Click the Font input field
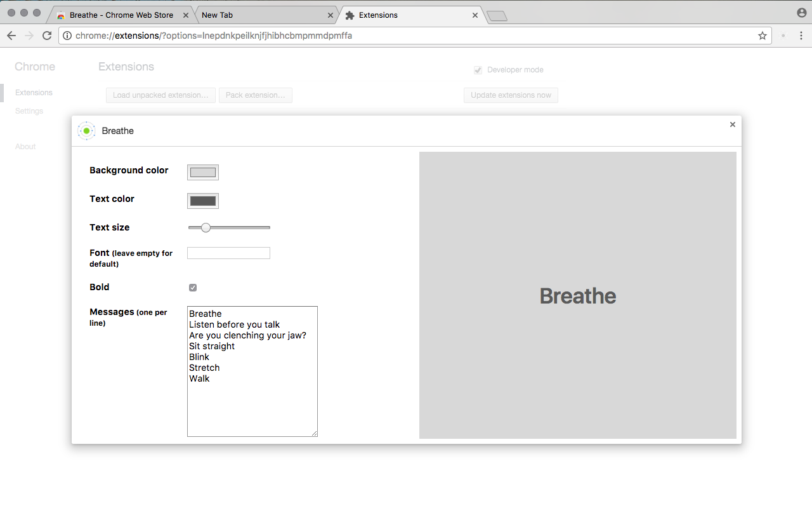812x508 pixels. [x=228, y=253]
